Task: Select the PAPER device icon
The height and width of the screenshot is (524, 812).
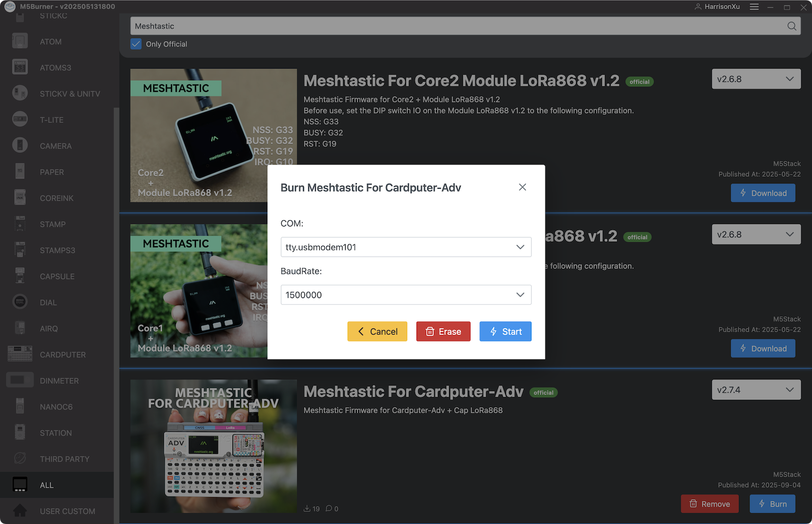Action: pyautogui.click(x=20, y=172)
